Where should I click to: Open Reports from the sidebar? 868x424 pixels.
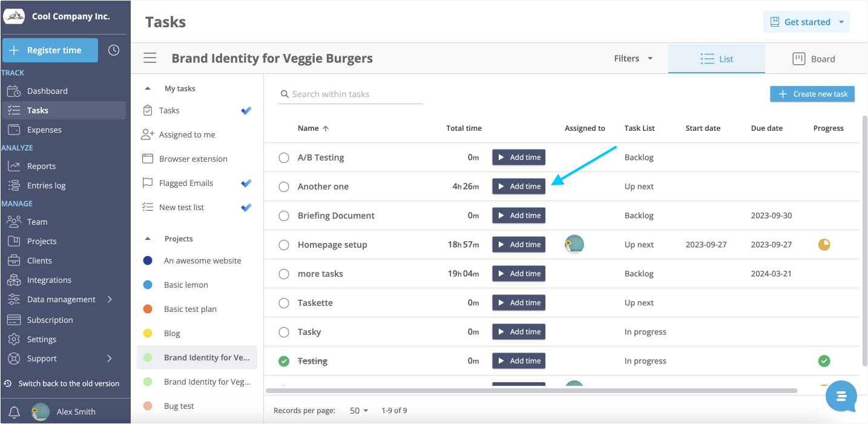pyautogui.click(x=41, y=166)
